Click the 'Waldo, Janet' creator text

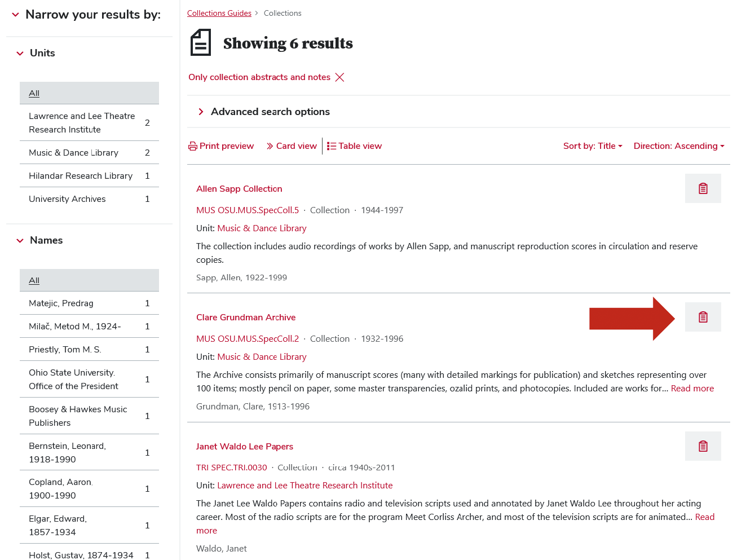pos(222,549)
